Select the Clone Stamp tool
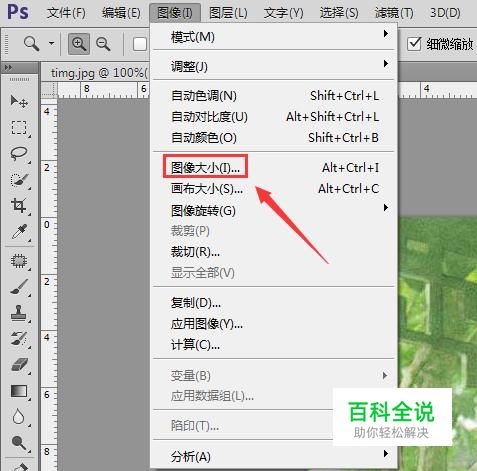 [x=19, y=313]
